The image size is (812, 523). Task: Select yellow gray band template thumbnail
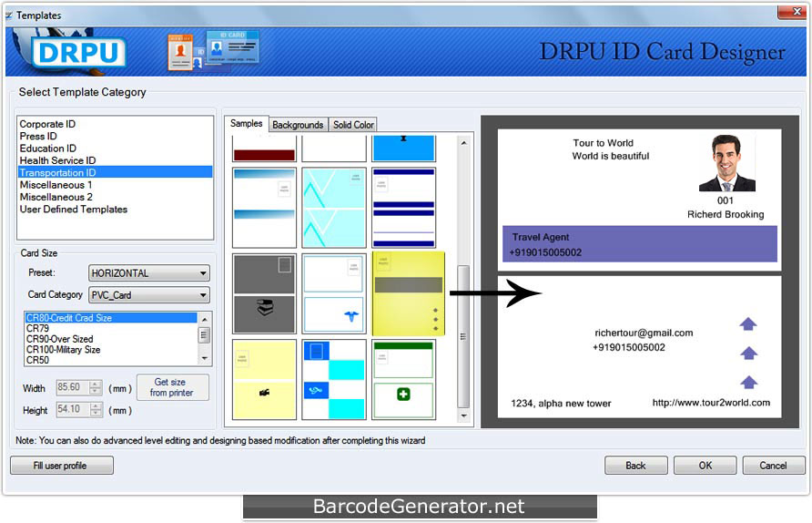pos(408,293)
